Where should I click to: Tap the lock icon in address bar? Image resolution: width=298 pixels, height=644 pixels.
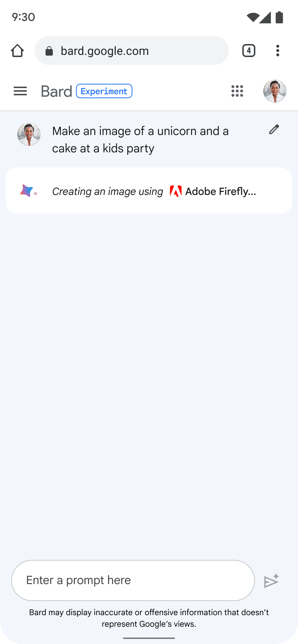[49, 51]
